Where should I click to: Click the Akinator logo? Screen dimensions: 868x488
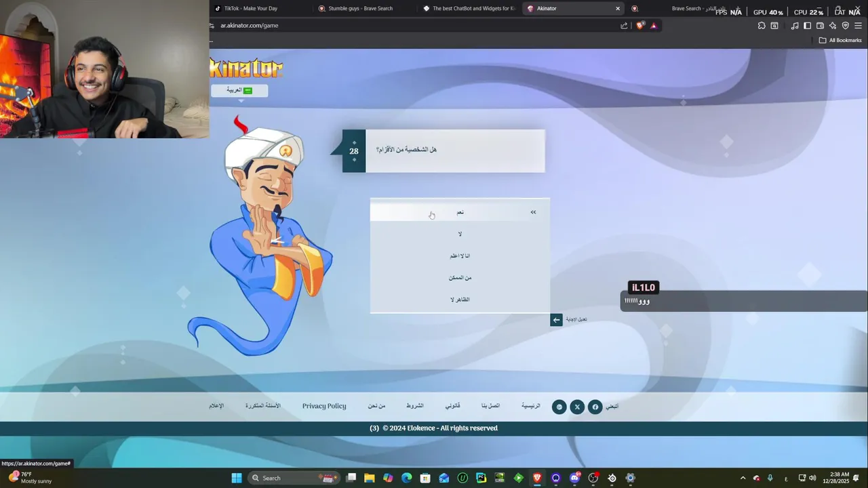click(x=246, y=68)
